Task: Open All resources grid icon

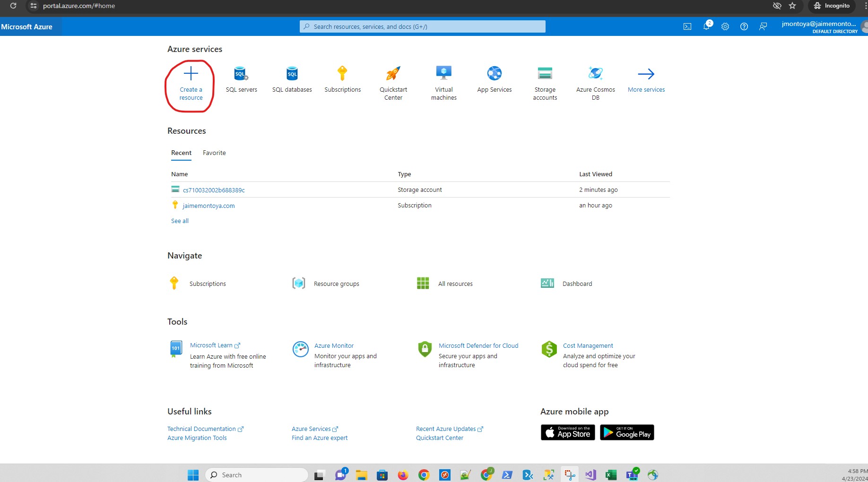Action: click(x=423, y=283)
